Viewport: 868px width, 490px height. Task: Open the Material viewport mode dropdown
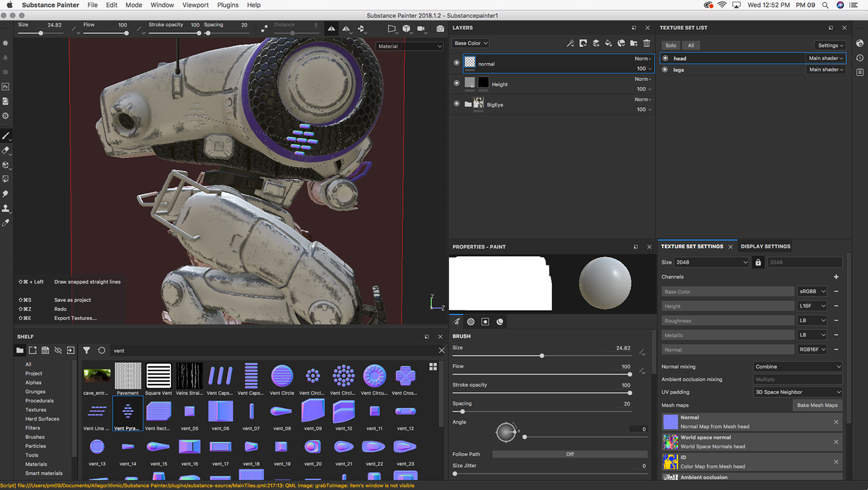(x=410, y=46)
